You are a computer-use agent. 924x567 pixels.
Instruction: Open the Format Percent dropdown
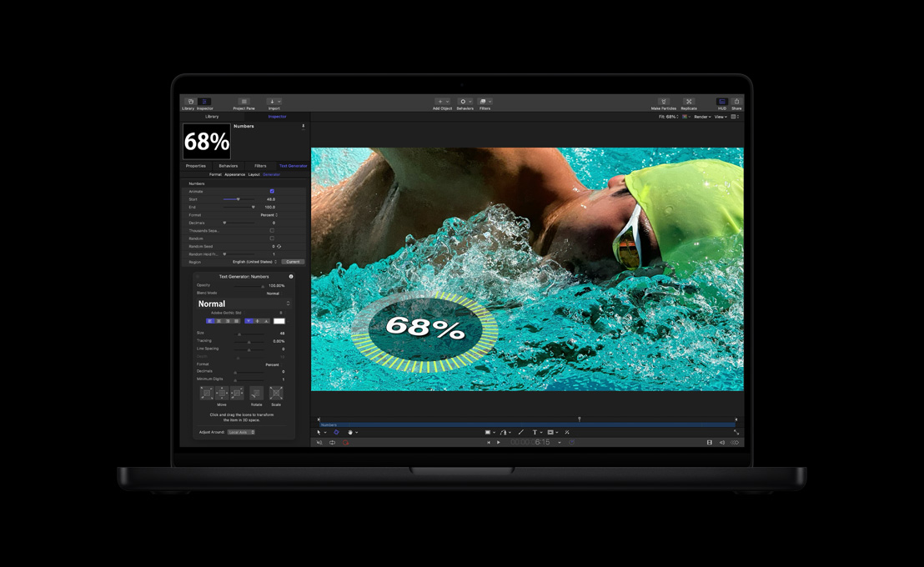point(270,215)
